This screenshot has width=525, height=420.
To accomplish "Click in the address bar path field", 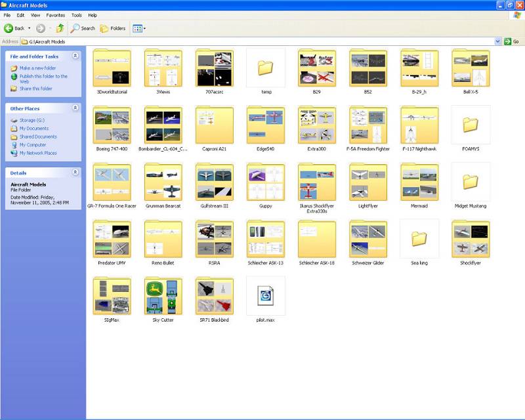I will (258, 41).
